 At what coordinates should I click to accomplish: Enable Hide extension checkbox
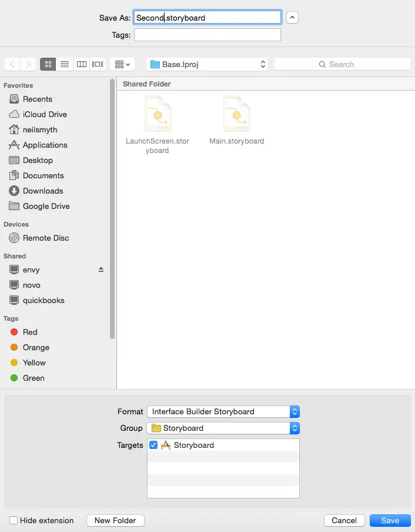(x=14, y=520)
